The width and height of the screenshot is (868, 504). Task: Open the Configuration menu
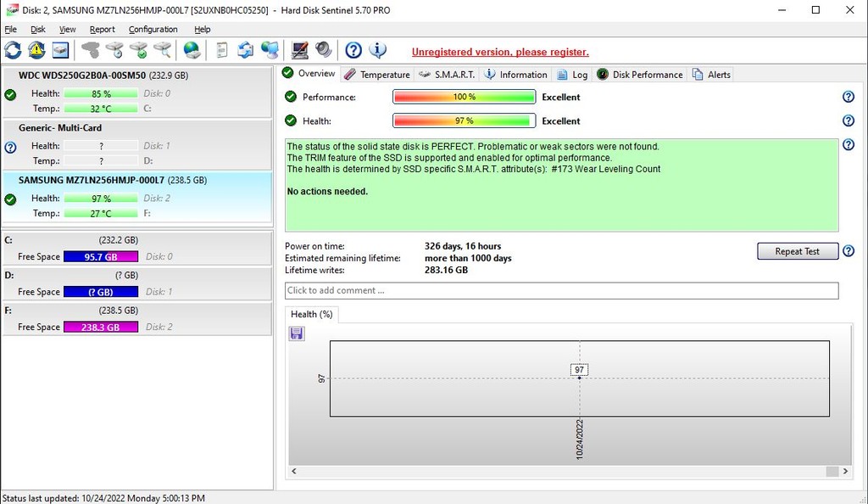(153, 30)
